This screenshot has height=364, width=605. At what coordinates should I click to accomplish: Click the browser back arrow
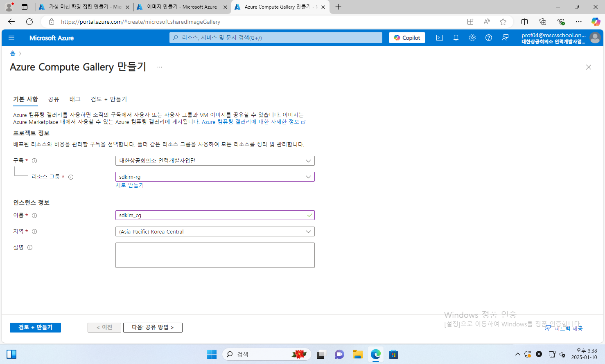(11, 22)
